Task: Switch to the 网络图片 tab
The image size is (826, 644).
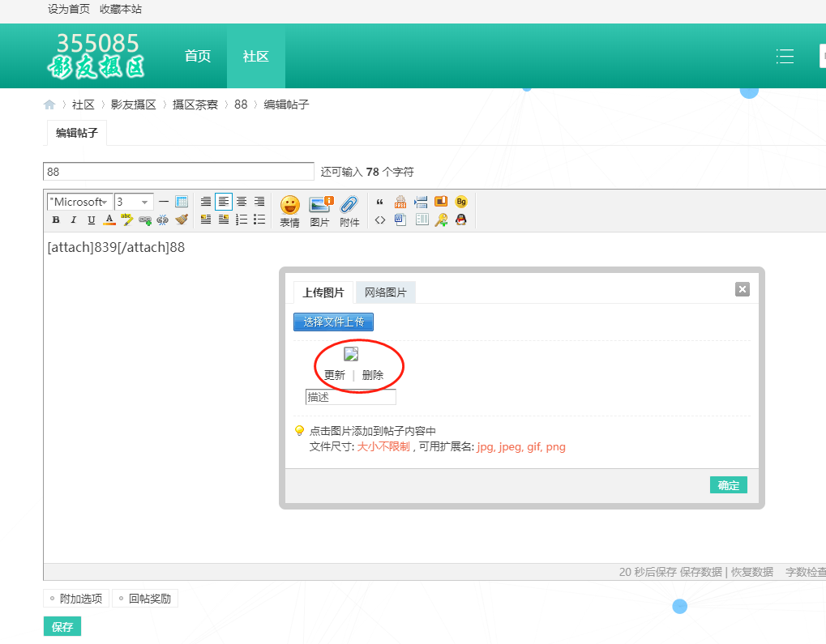Action: [385, 292]
